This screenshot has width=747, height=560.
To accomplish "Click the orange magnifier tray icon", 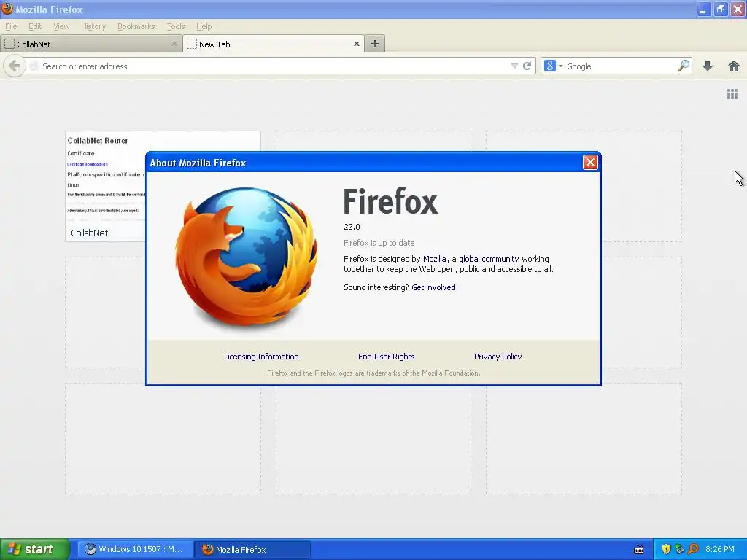I will tap(693, 549).
